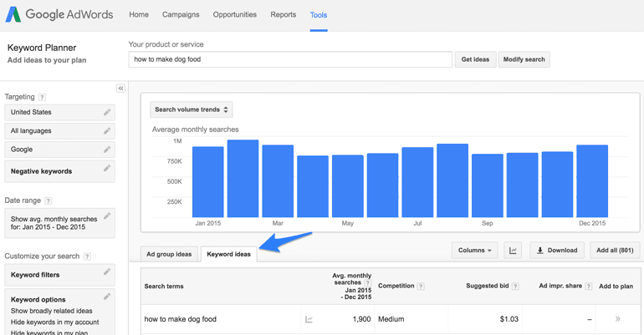
Task: Edit Keyword filters via pencil icon
Action: 107,272
